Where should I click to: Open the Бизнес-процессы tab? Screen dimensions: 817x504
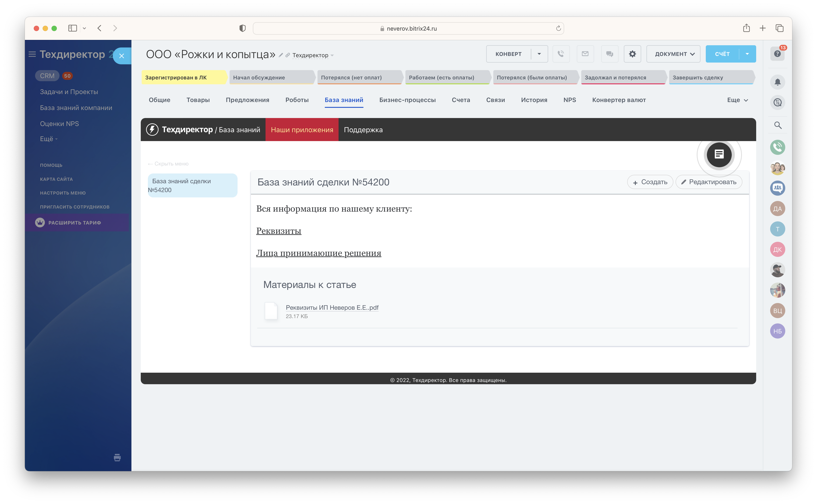pos(407,100)
